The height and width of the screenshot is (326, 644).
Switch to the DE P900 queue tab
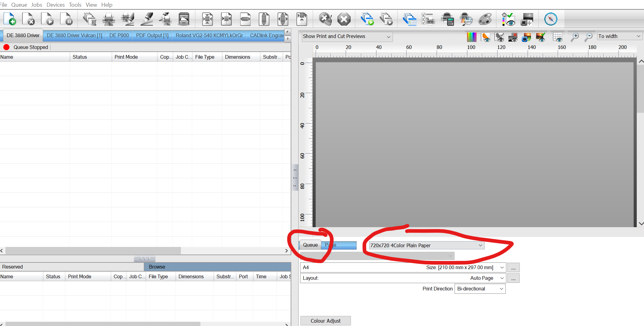pyautogui.click(x=119, y=35)
